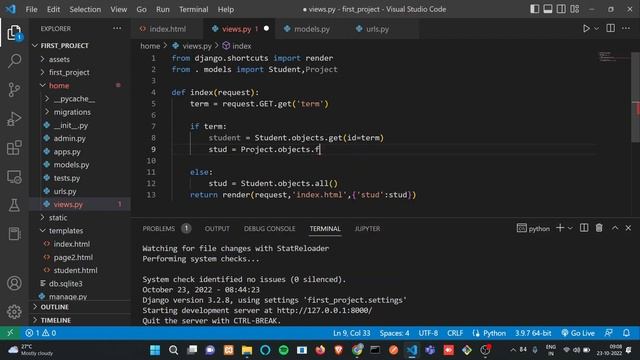Image resolution: width=640 pixels, height=360 pixels.
Task: Start the Go Live server
Action: click(578, 333)
